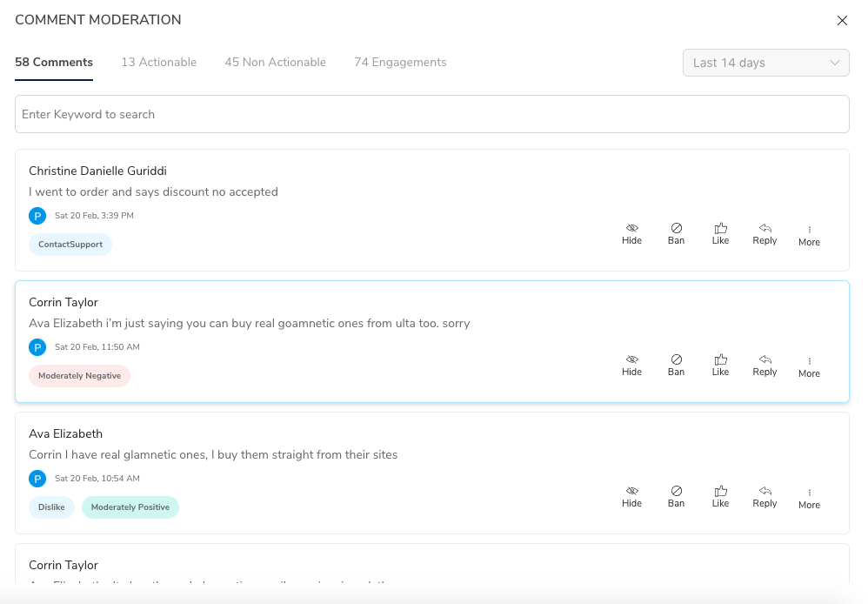The height and width of the screenshot is (604, 868).
Task: Like Corrin Taylor's goamnetic comment
Action: coord(720,366)
